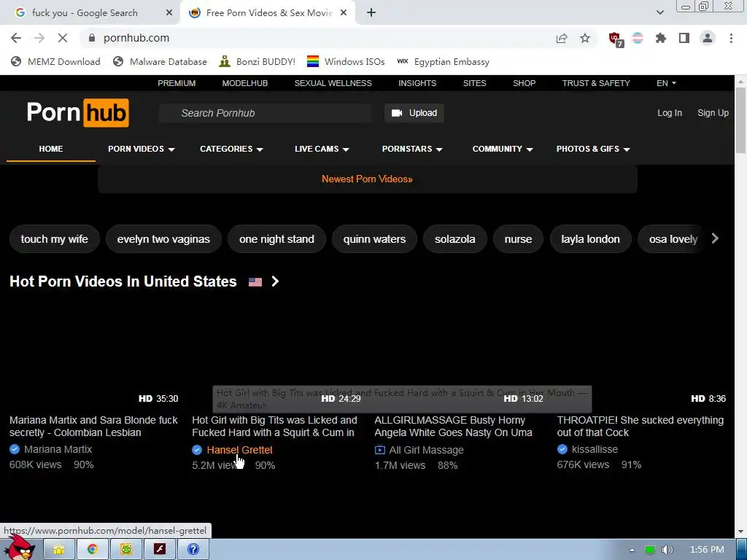Expand the LIVE CAMS dropdown menu
747x560 pixels.
click(x=322, y=149)
